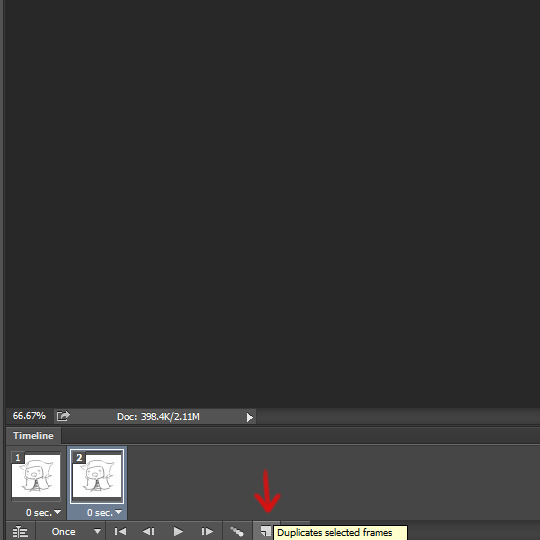
Task: Advance to the next frame
Action: (207, 531)
